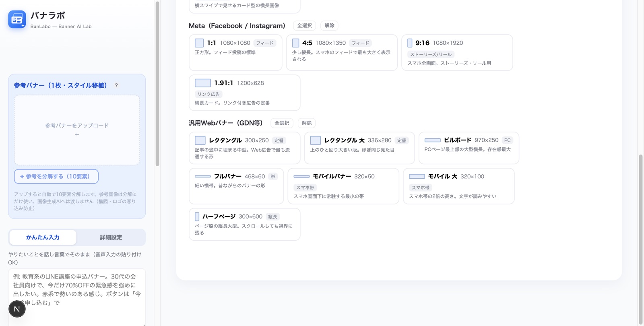Click the left sidebar scrollbar
The height and width of the screenshot is (326, 644).
[157, 85]
